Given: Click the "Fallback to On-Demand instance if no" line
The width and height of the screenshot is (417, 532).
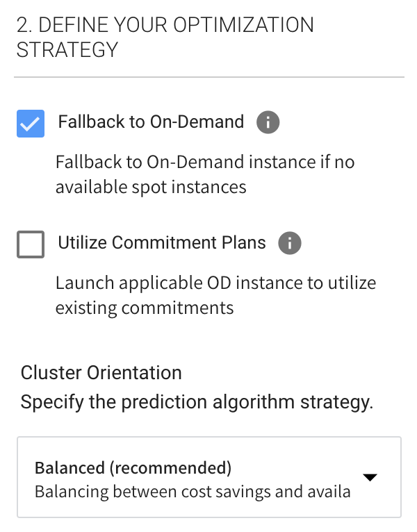Looking at the screenshot, I should coord(205,162).
